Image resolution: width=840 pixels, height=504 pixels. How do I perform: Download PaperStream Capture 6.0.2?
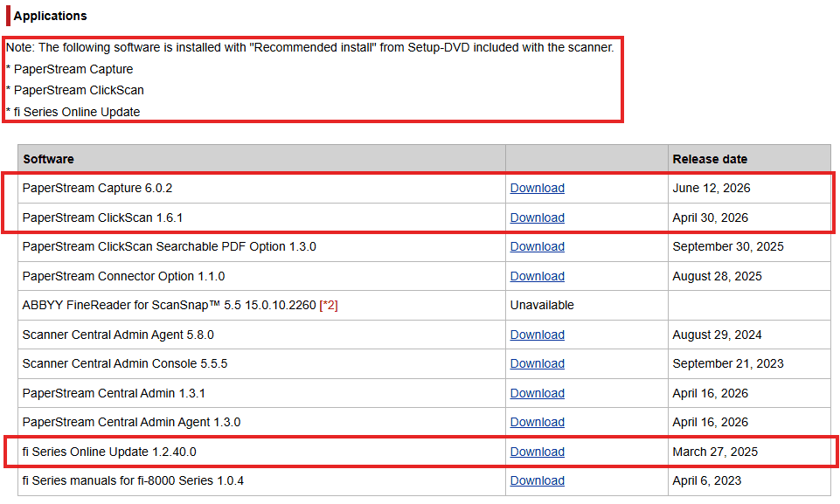click(537, 188)
